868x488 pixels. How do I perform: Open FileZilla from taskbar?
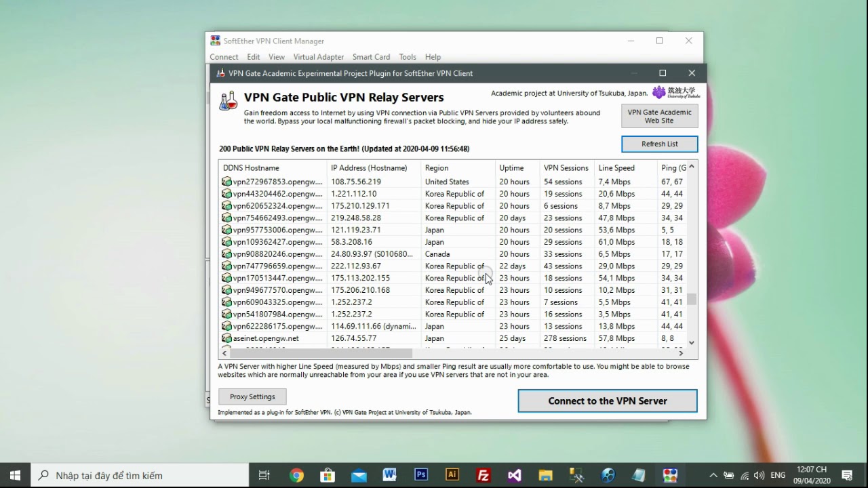coord(484,475)
